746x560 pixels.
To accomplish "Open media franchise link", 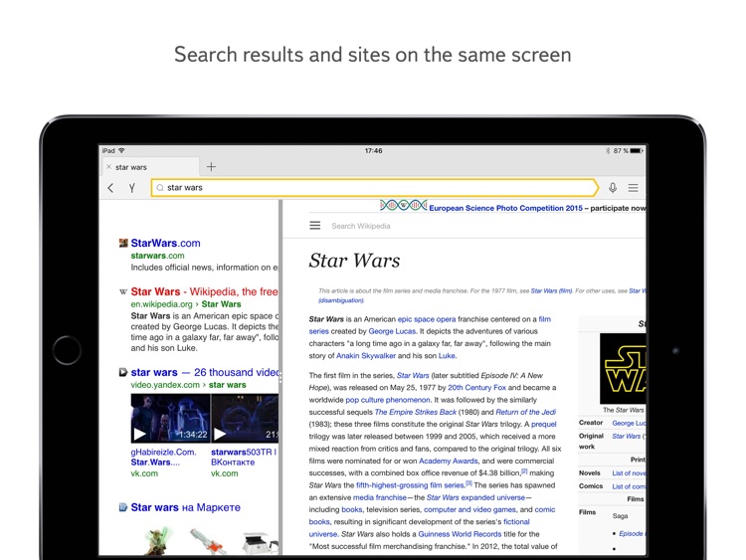I will pyautogui.click(x=380, y=497).
